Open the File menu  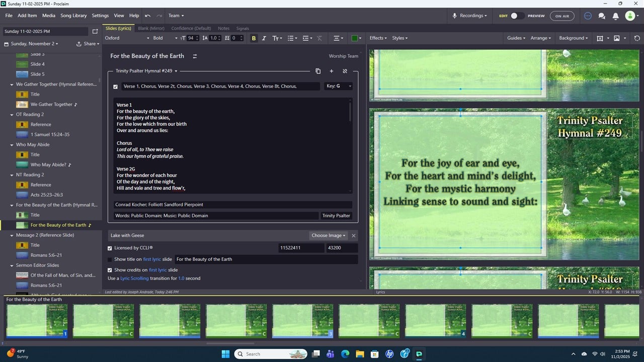tap(9, 16)
